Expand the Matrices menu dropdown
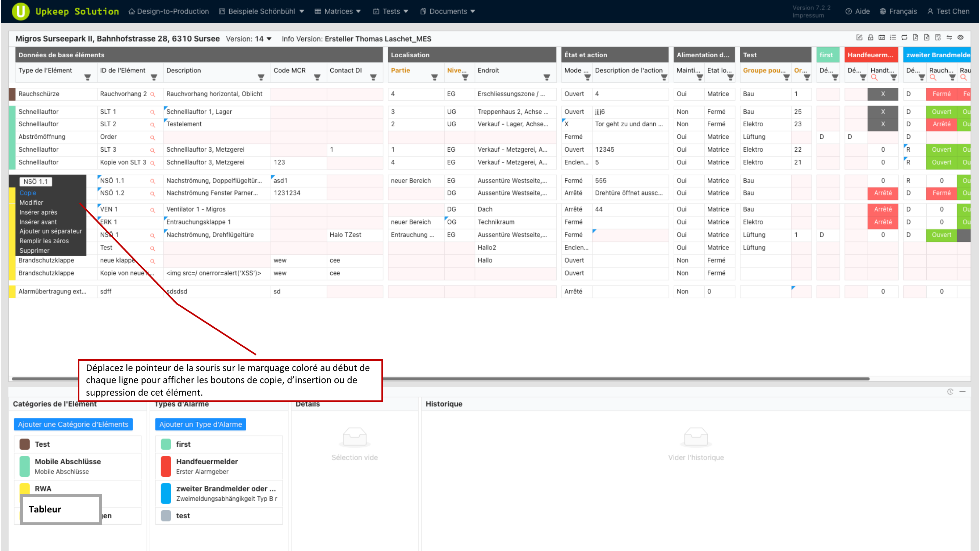 coord(337,11)
